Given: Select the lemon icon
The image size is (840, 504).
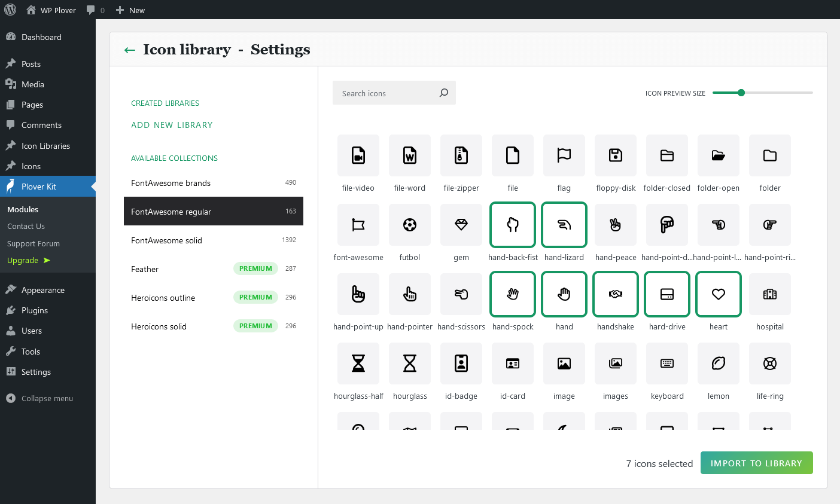Looking at the screenshot, I should (x=718, y=364).
